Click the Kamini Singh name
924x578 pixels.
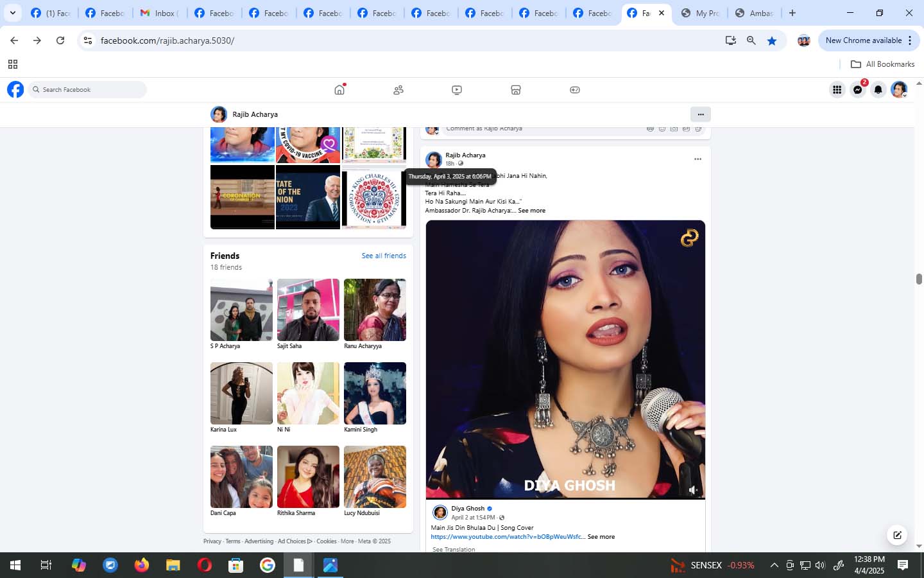361,430
